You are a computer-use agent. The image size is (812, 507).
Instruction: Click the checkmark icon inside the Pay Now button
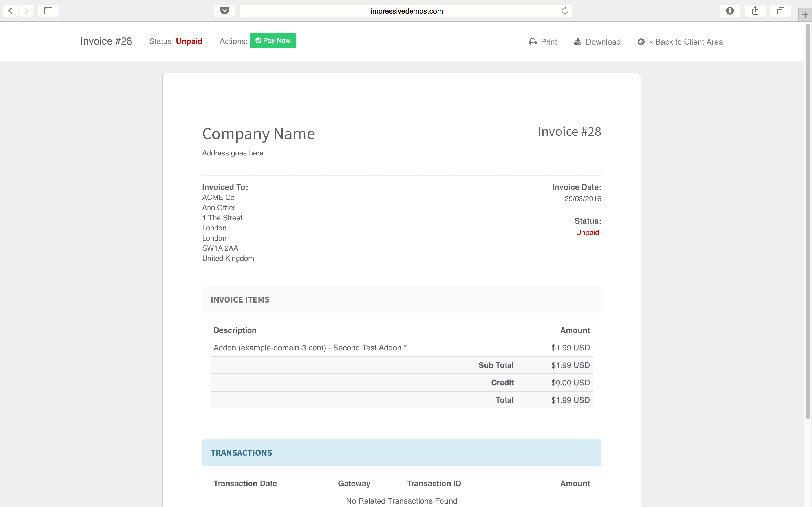click(258, 40)
